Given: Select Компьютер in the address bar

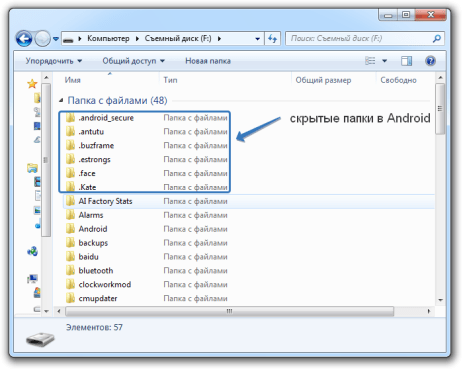Looking at the screenshot, I should (108, 39).
